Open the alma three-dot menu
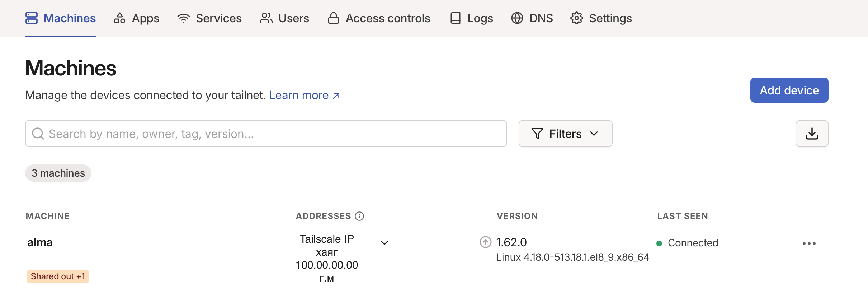The image size is (868, 293). (809, 243)
